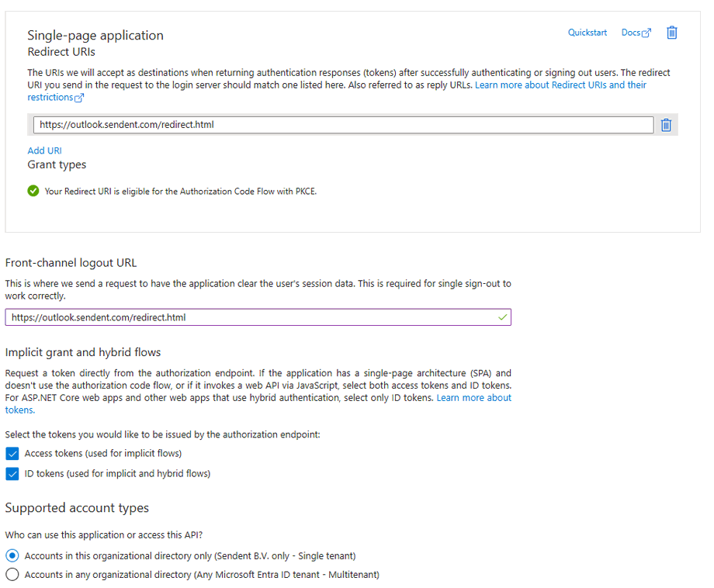Open 'Learn more about Redirect URIs' link
Image resolution: width=714 pixels, height=588 pixels.
click(560, 85)
